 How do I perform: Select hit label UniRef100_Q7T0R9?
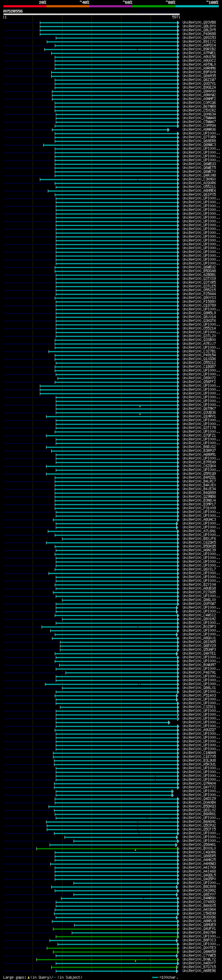click(x=199, y=137)
